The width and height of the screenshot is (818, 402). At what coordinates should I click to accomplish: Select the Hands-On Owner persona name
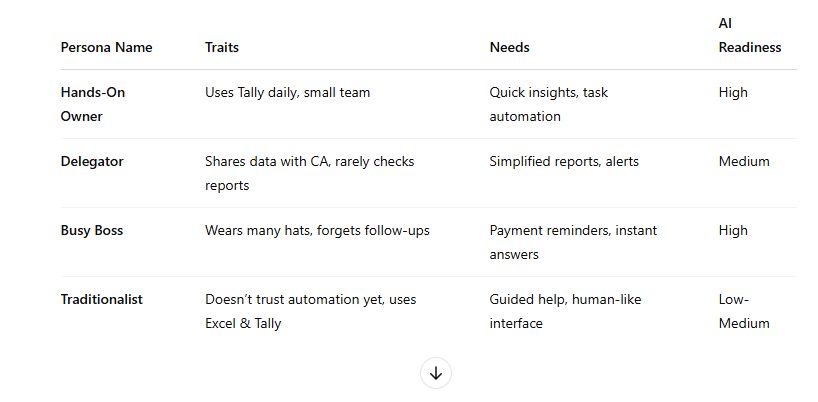click(x=93, y=104)
